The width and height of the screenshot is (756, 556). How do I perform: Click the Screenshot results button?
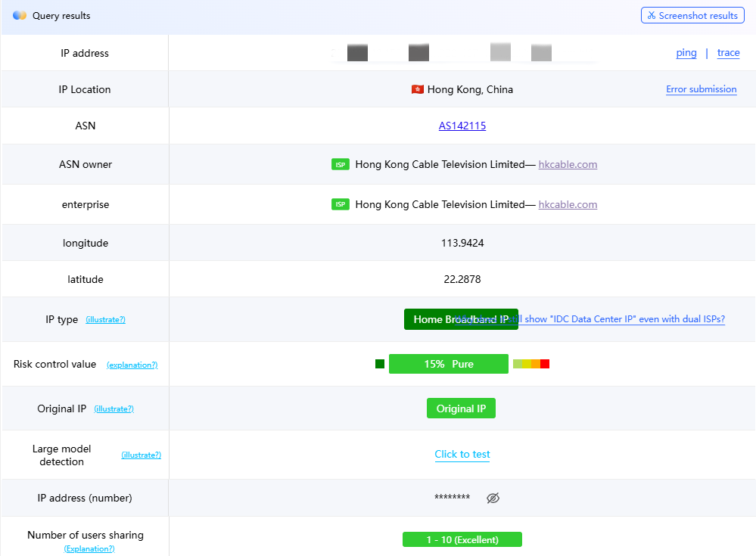pyautogui.click(x=692, y=15)
